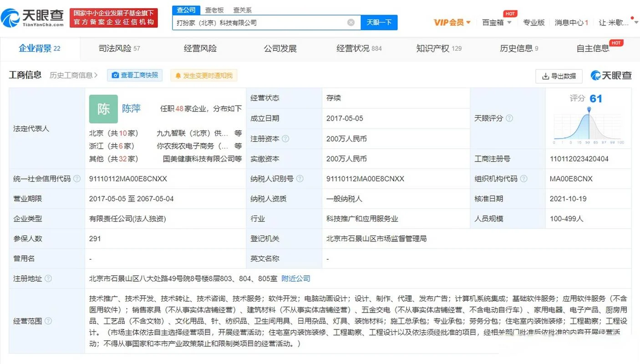Click the help icon next to 经营范围
This screenshot has width=640, height=364.
[x=48, y=321]
